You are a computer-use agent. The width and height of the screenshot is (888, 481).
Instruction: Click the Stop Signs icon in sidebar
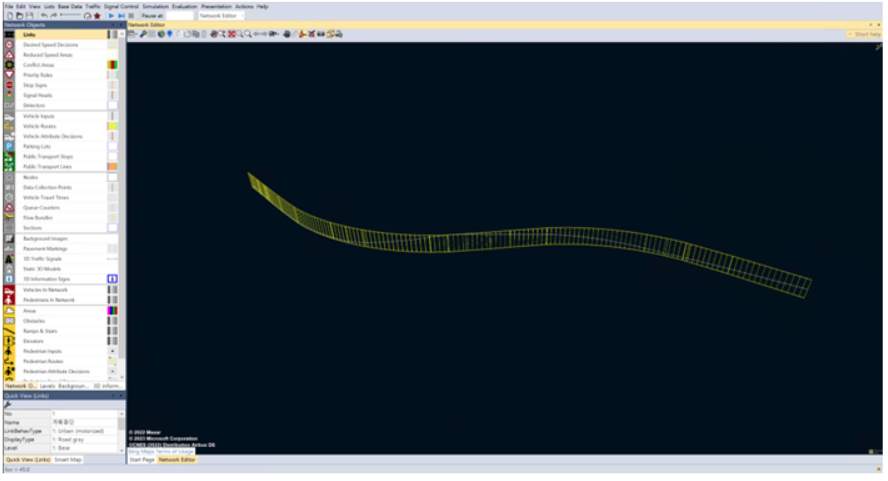point(9,86)
